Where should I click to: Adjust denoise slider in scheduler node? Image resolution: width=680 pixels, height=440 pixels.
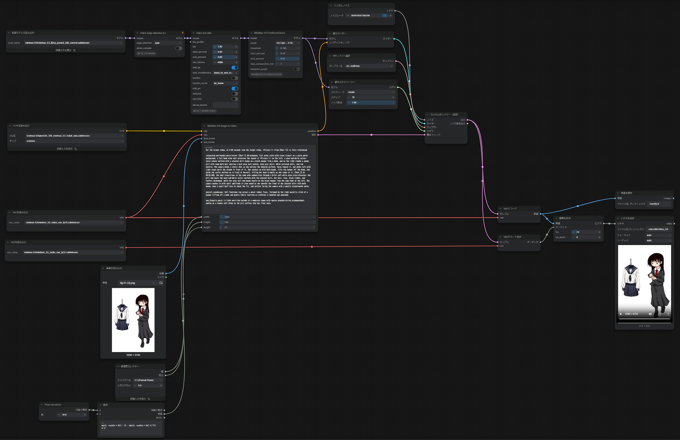coord(371,102)
